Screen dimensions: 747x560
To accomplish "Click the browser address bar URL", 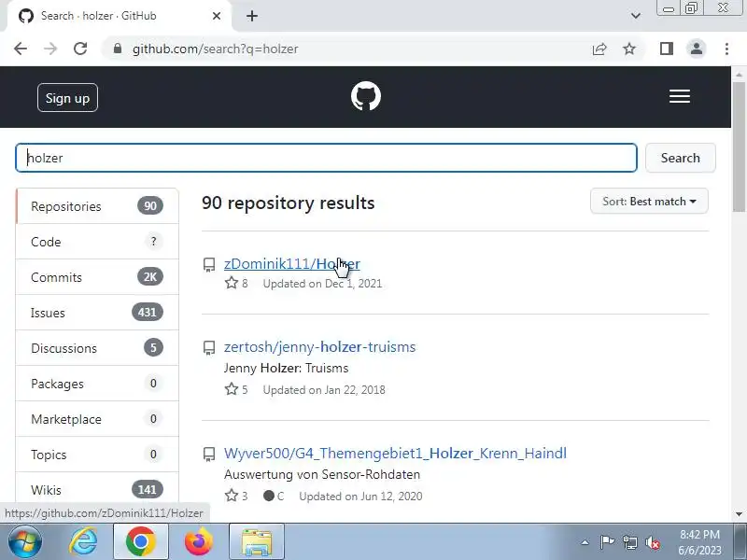I will pyautogui.click(x=216, y=49).
